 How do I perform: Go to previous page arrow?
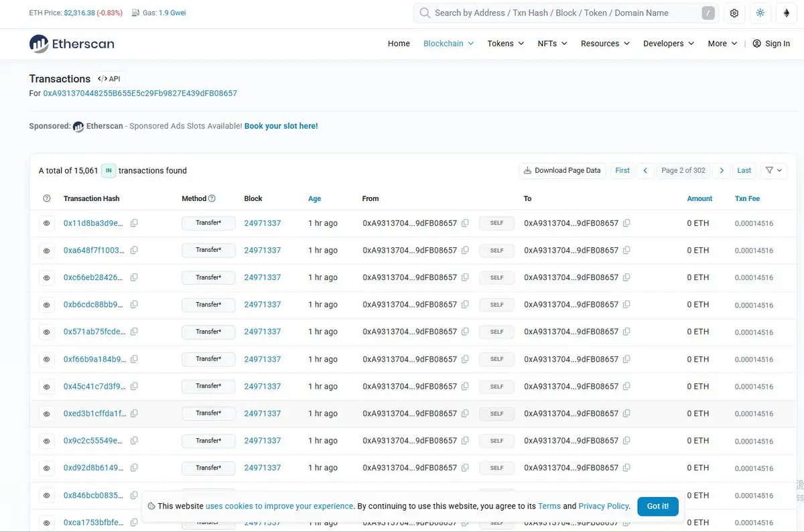click(645, 171)
